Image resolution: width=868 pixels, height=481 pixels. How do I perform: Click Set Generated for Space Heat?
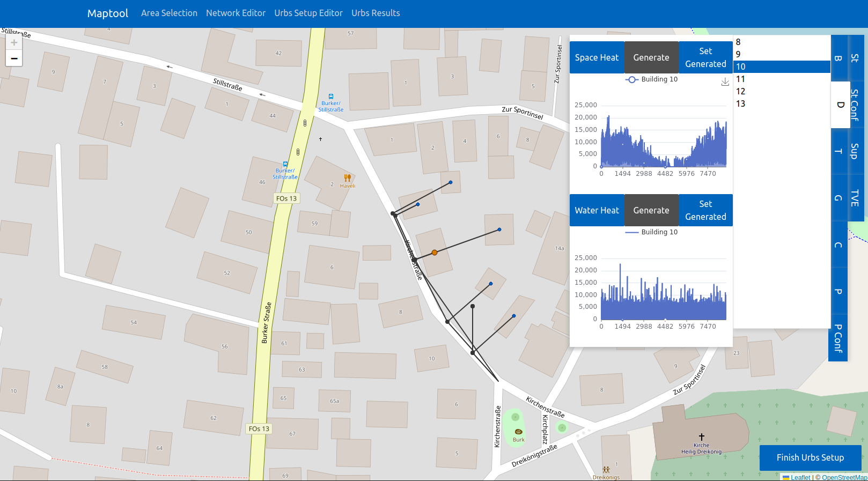tap(705, 57)
